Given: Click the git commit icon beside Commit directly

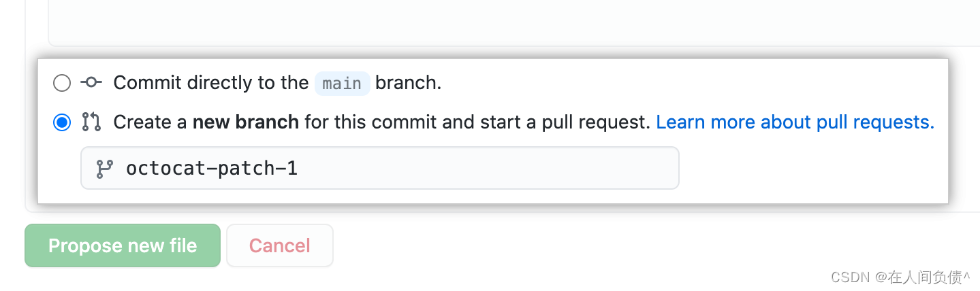Looking at the screenshot, I should click(x=91, y=83).
